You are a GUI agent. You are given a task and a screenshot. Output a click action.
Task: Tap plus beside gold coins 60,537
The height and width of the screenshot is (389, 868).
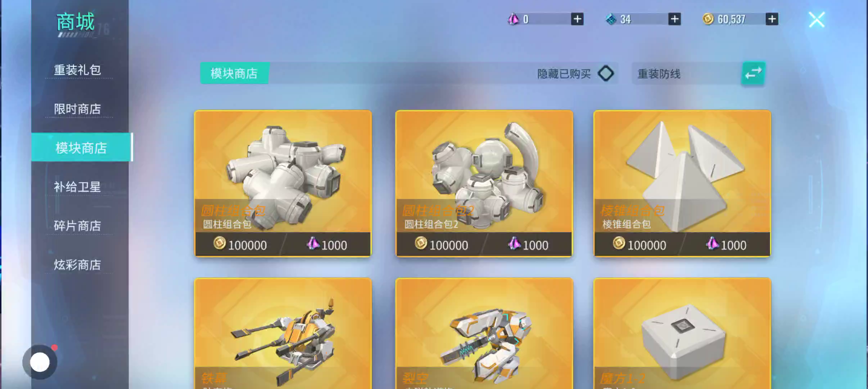(772, 19)
